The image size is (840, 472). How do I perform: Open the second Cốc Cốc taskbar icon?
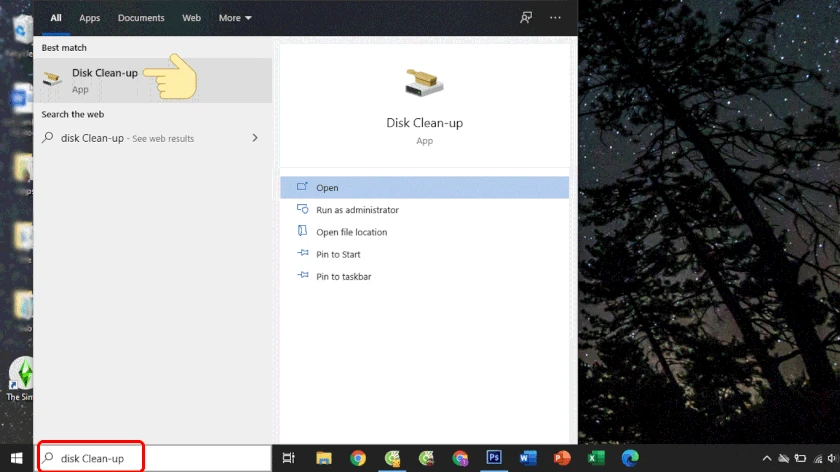[426, 458]
